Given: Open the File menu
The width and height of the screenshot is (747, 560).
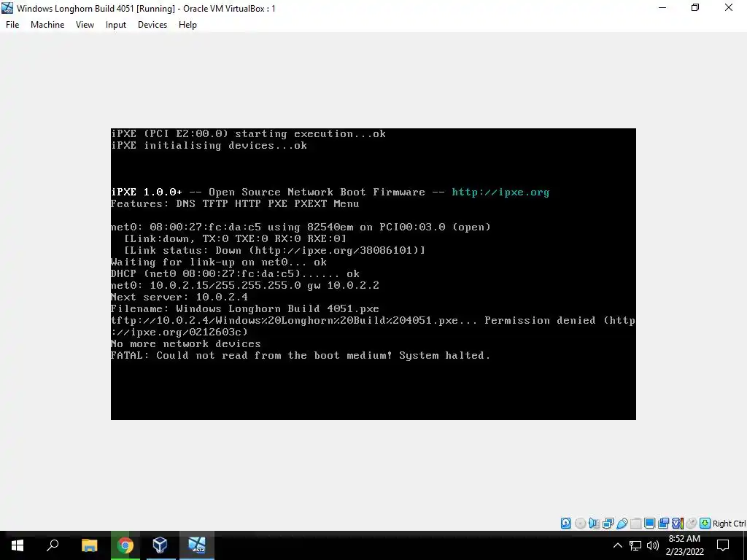Looking at the screenshot, I should click(12, 25).
